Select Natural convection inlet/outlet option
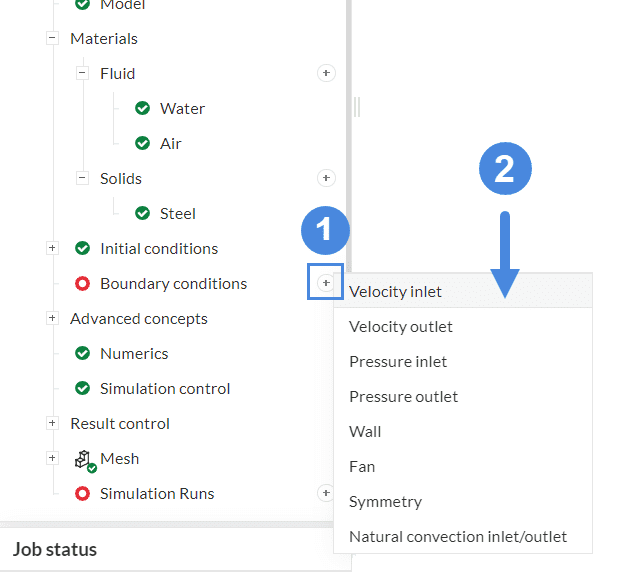The height and width of the screenshot is (574, 617). (457, 536)
